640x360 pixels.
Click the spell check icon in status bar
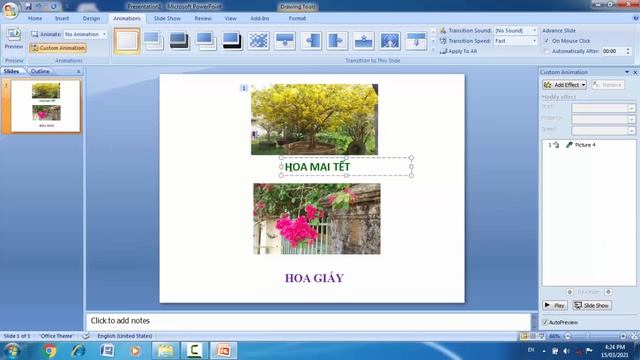(x=86, y=336)
